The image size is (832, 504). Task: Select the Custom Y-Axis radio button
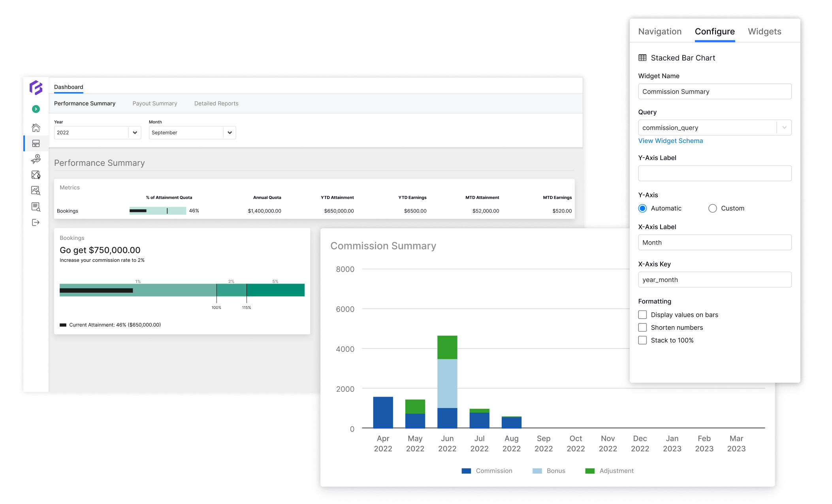[712, 208]
